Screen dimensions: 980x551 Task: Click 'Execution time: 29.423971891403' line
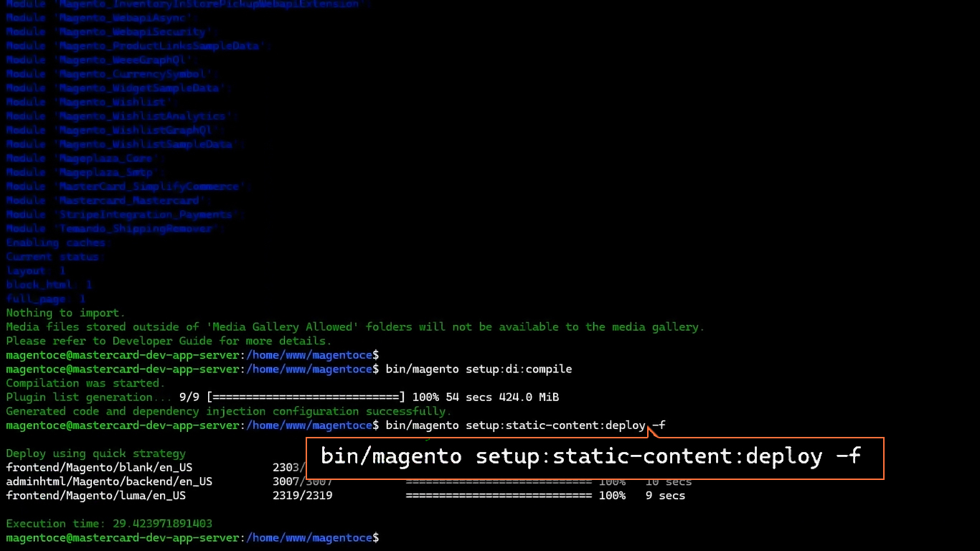(109, 524)
